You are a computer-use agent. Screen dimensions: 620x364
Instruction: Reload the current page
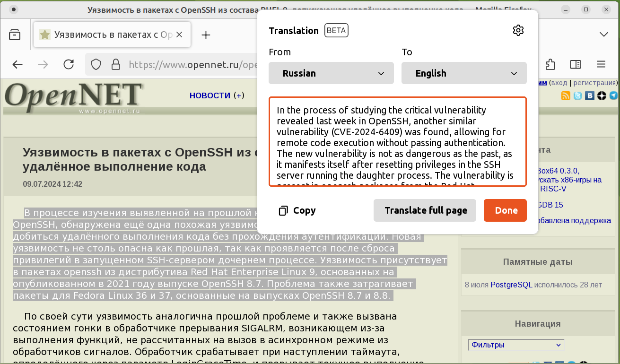point(69,64)
